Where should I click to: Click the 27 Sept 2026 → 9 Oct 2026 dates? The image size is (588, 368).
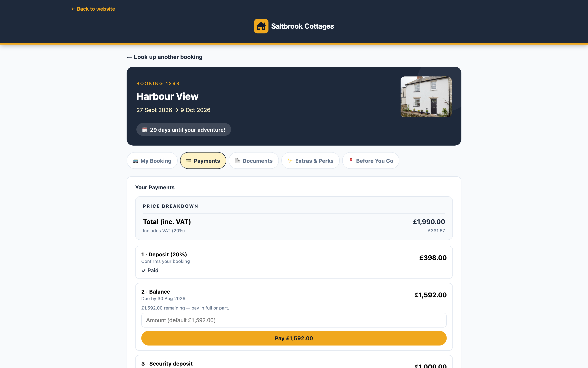pos(174,110)
